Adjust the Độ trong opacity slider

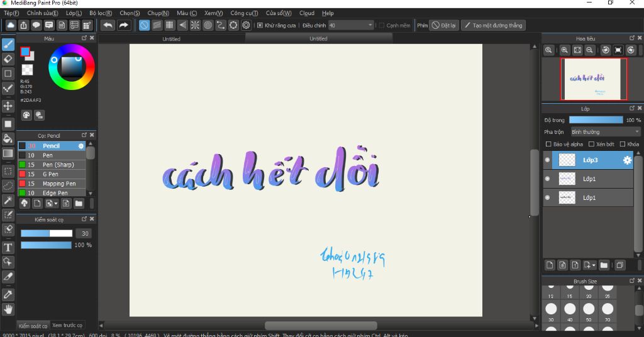[x=596, y=120]
